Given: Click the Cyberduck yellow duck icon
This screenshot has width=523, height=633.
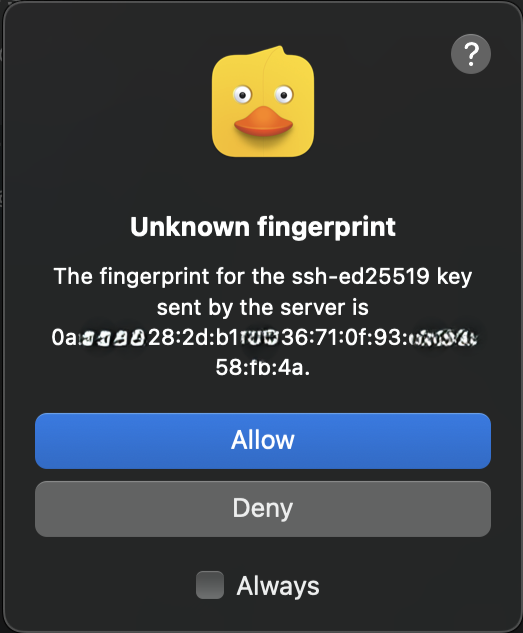Looking at the screenshot, I should 263,102.
